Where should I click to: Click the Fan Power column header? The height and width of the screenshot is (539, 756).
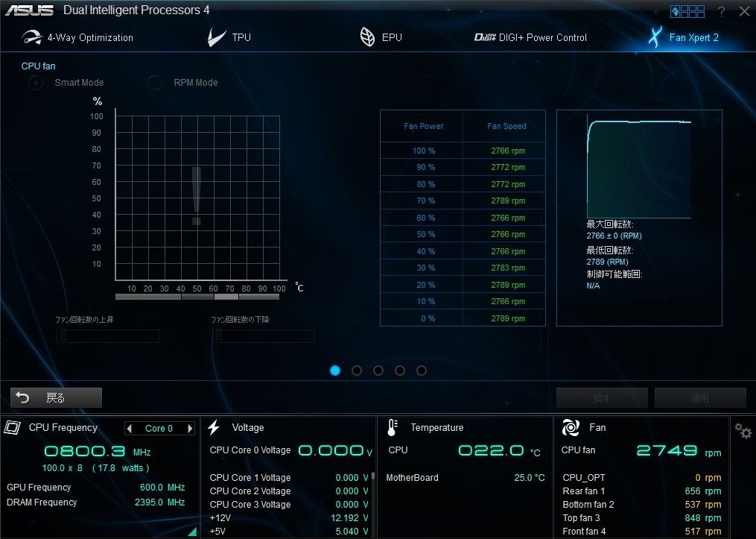(x=423, y=126)
